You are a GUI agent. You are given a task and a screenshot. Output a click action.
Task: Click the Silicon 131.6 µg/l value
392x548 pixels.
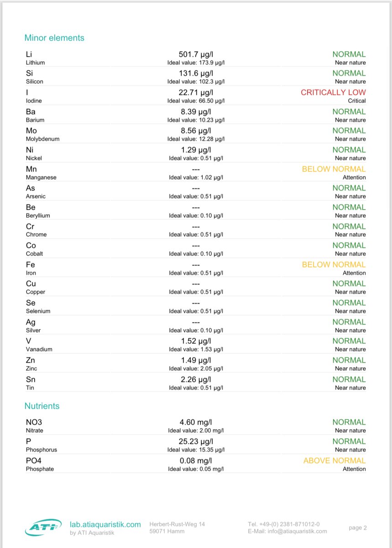(x=196, y=74)
